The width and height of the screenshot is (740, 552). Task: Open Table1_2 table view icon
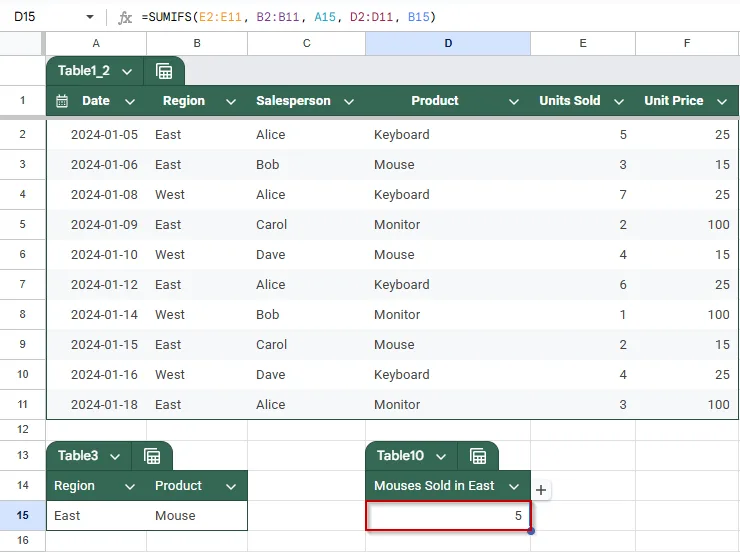(x=164, y=72)
